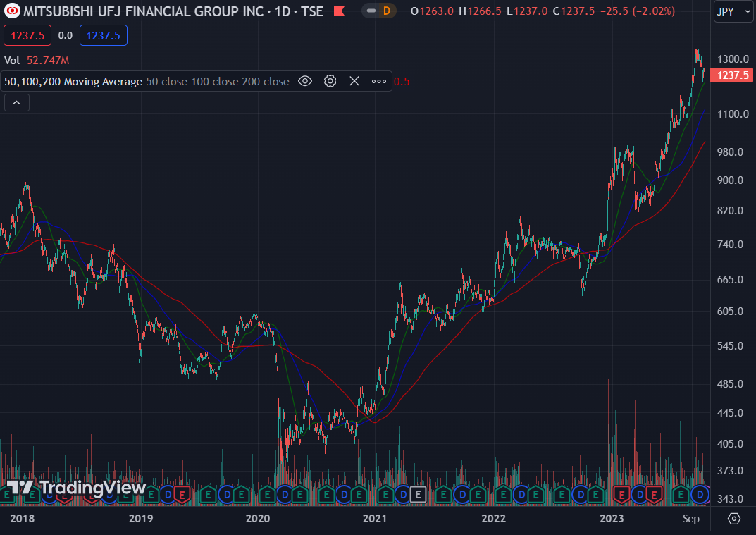Click the 1100.0 price axis label
756x535 pixels.
(733, 114)
